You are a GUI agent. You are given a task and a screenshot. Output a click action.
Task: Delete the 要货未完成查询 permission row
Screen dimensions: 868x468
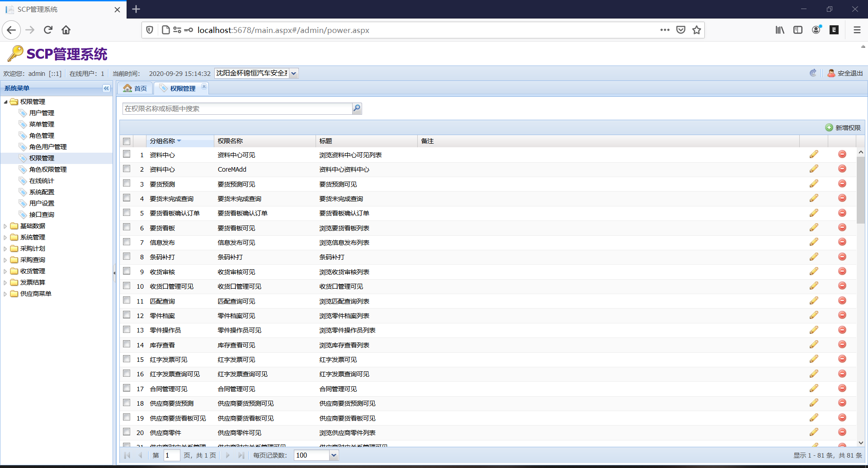click(842, 198)
